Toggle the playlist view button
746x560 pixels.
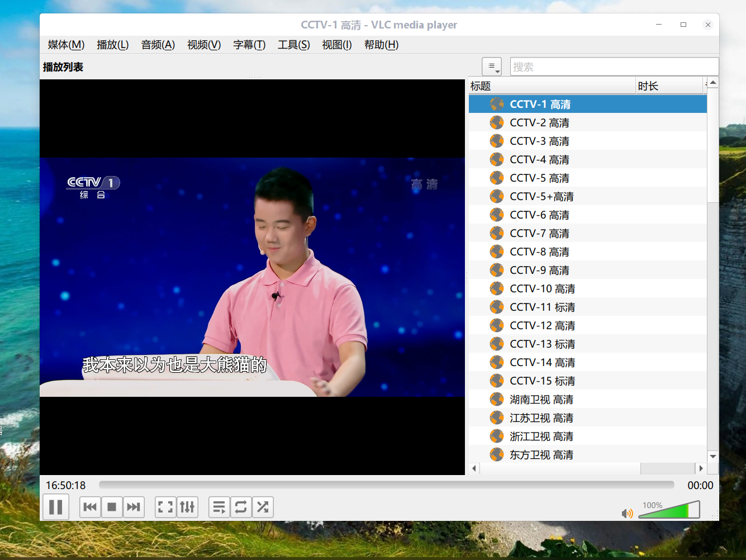[x=219, y=507]
